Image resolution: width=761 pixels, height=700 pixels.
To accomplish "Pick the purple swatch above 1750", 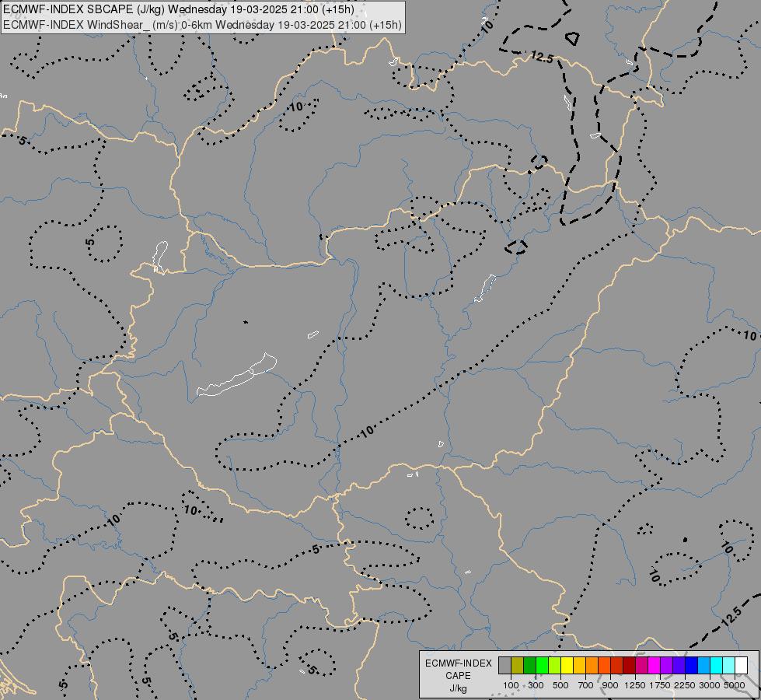I will [666, 666].
